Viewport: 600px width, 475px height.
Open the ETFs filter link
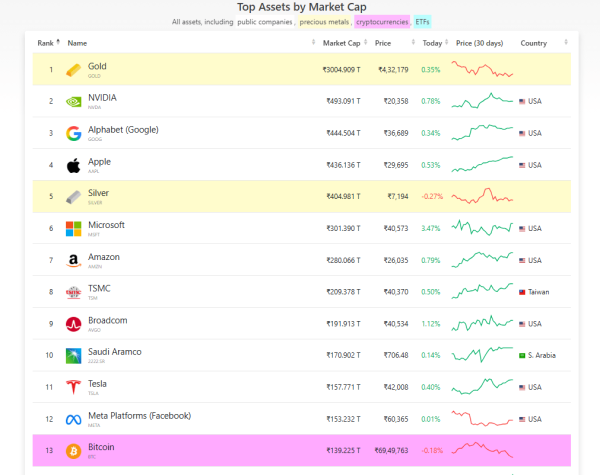[422, 22]
